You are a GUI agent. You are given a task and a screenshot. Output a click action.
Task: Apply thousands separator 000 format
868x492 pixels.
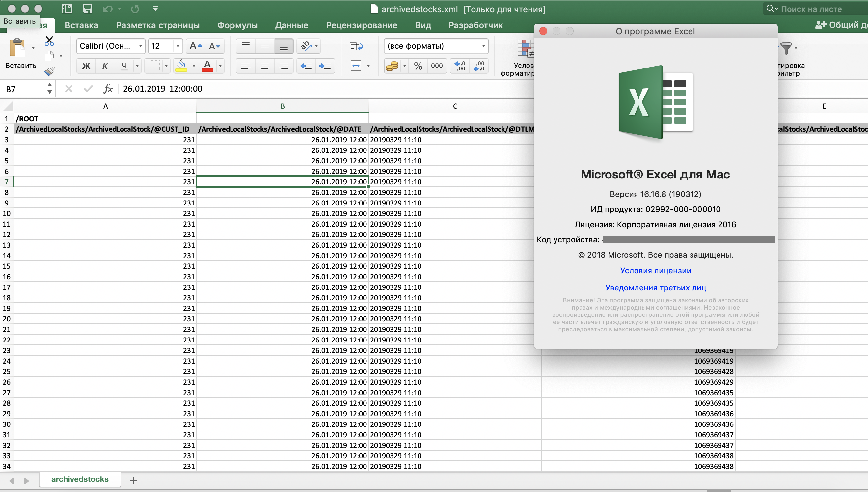pos(437,66)
